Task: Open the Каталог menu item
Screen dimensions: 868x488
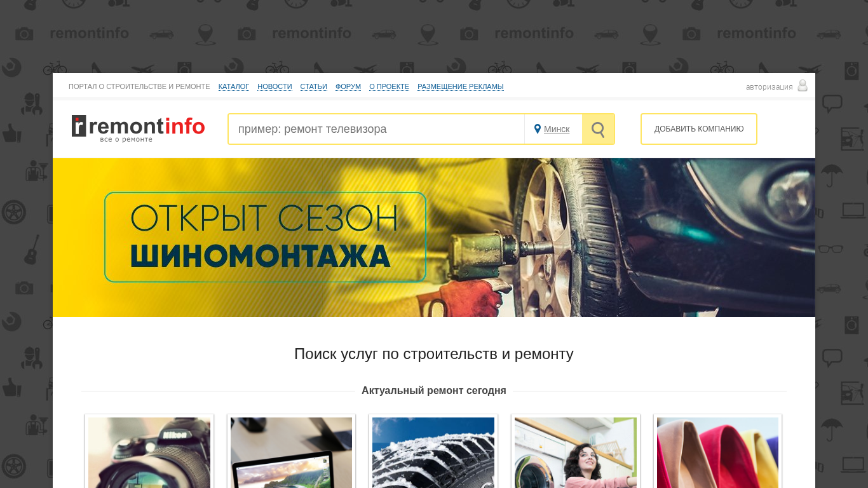Action: pyautogui.click(x=234, y=86)
